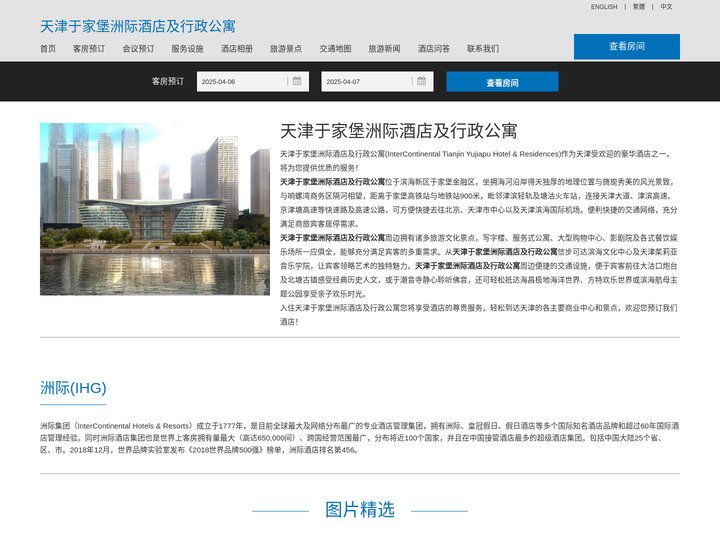The image size is (720, 540).
Task: Click the top-right 查看房间 blue button
Action: coord(627,46)
